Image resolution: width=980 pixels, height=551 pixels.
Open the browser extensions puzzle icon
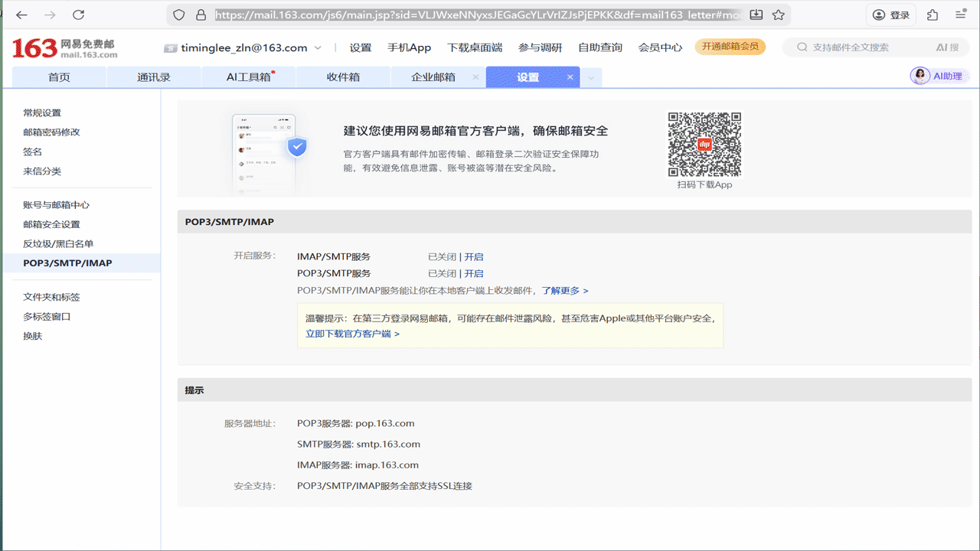tap(933, 15)
